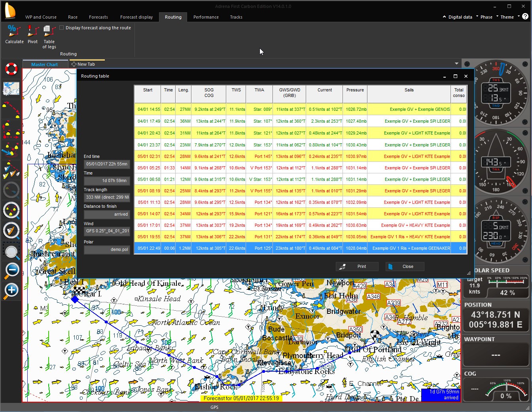This screenshot has height=412, width=532.
Task: Switch to Forecast display tab
Action: coord(136,17)
